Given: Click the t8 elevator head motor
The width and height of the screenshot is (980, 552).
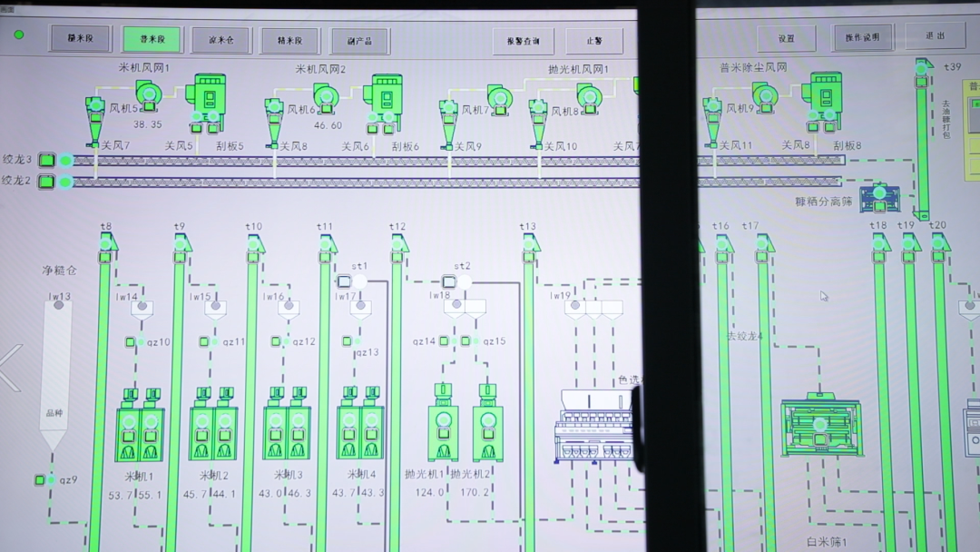Looking at the screenshot, I should tap(105, 243).
